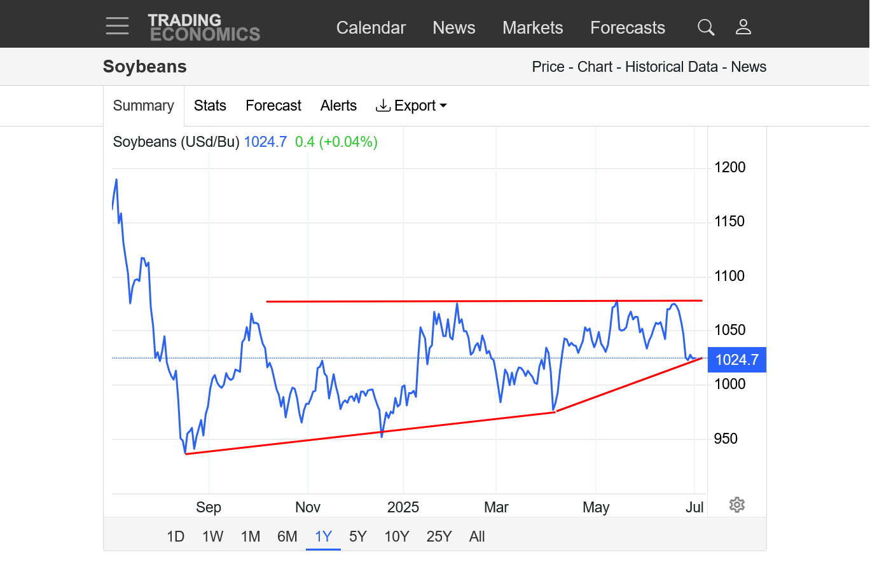The width and height of the screenshot is (870, 588).
Task: Open News in the top navigation
Action: pos(454,28)
